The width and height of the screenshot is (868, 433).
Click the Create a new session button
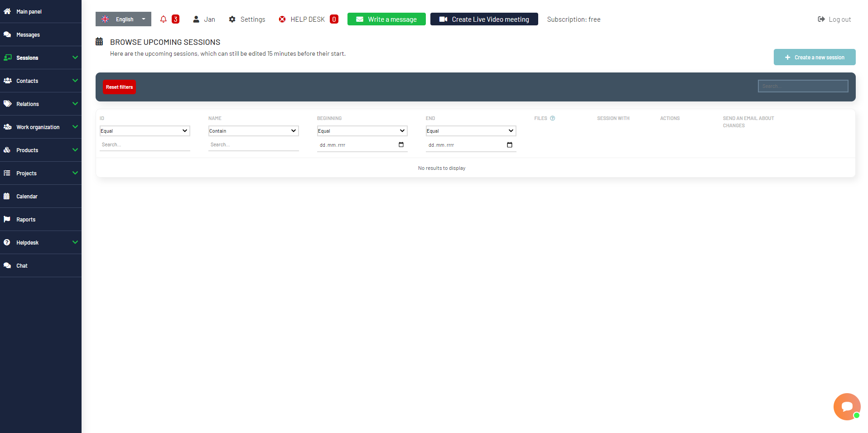pos(815,57)
